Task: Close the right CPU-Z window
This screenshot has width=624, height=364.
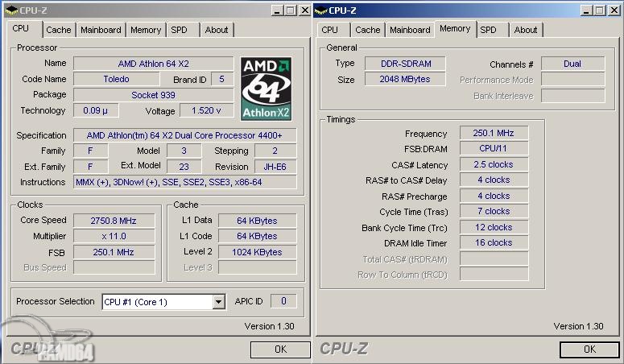Action: 614,10
